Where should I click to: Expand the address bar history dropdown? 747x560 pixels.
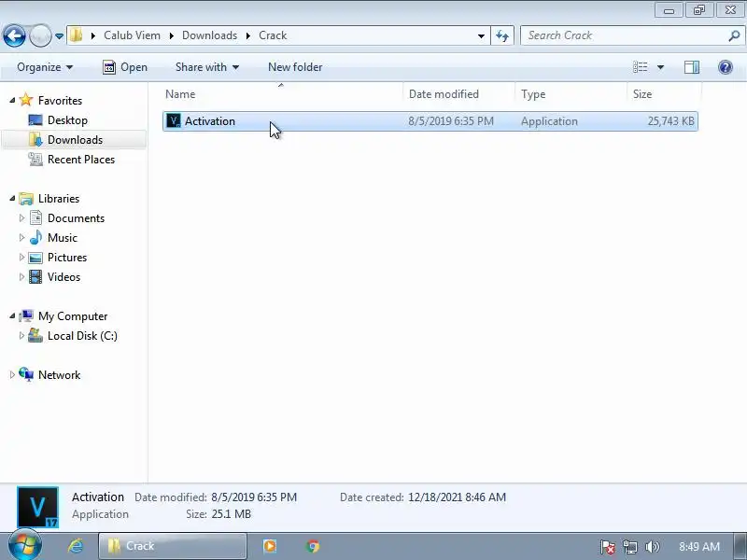click(x=481, y=35)
